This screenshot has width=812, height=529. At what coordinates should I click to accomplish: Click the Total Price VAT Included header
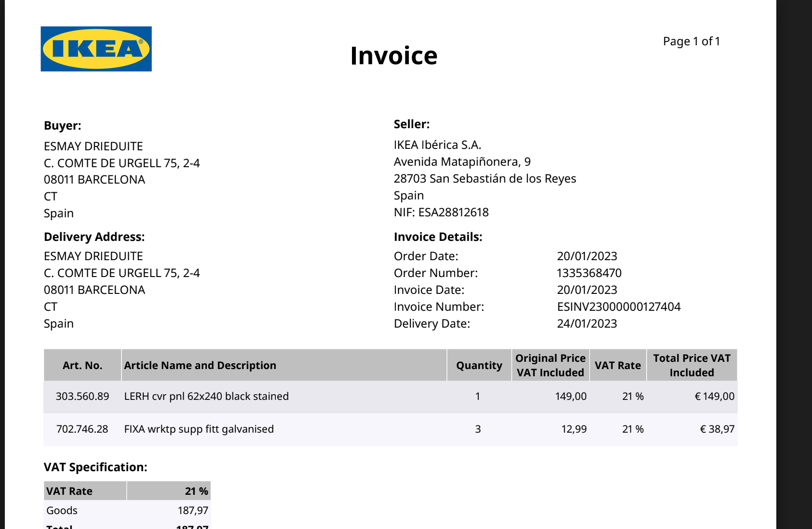click(691, 365)
